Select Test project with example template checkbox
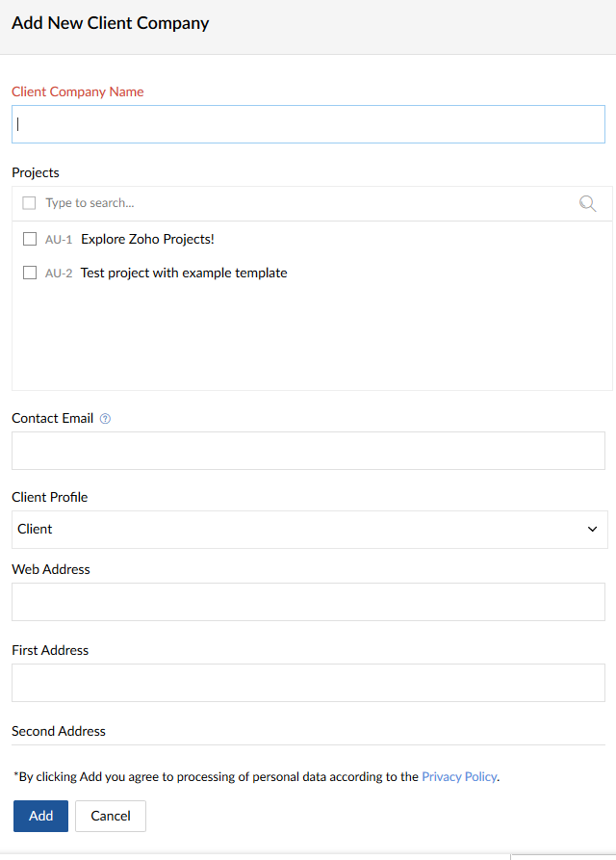 (30, 273)
